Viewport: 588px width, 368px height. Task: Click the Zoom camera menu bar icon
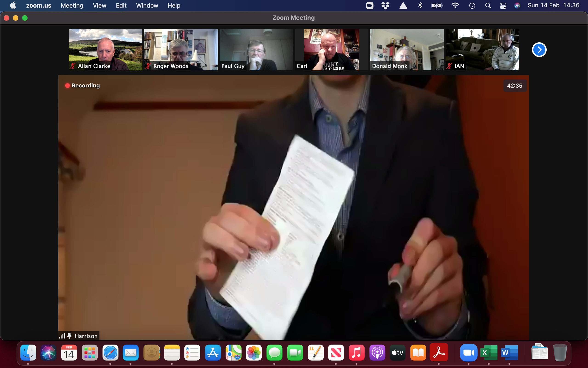coord(370,5)
